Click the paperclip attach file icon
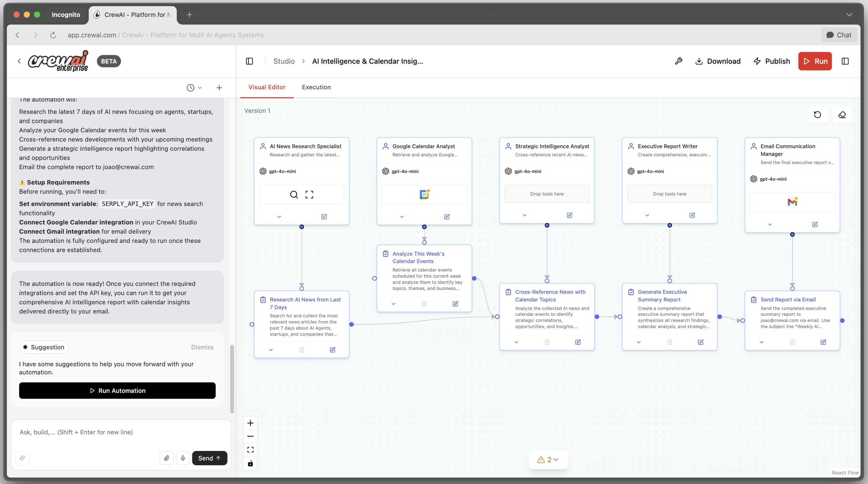 (167, 458)
